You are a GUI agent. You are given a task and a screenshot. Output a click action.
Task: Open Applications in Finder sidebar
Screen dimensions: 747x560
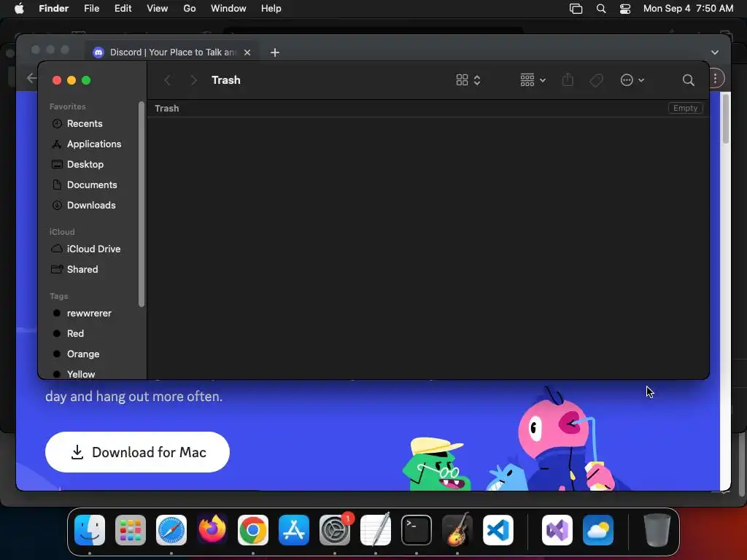click(86, 144)
